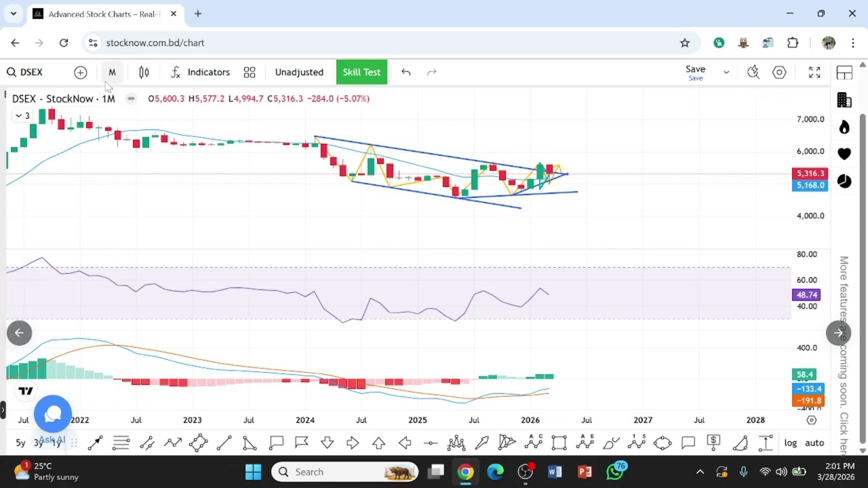The width and height of the screenshot is (868, 488).
Task: Click MACD histogram 58.4 label
Action: point(804,375)
